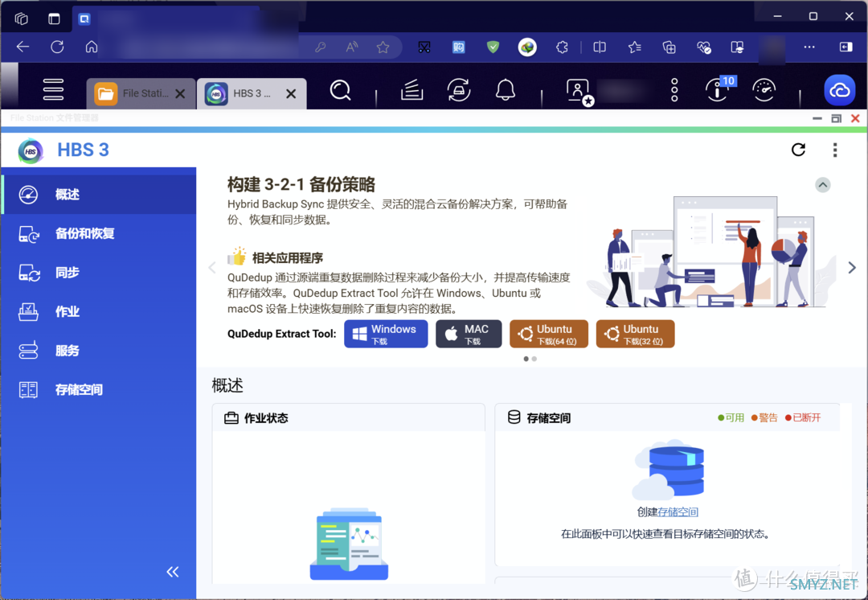
Task: Open the notifications bell
Action: point(505,90)
